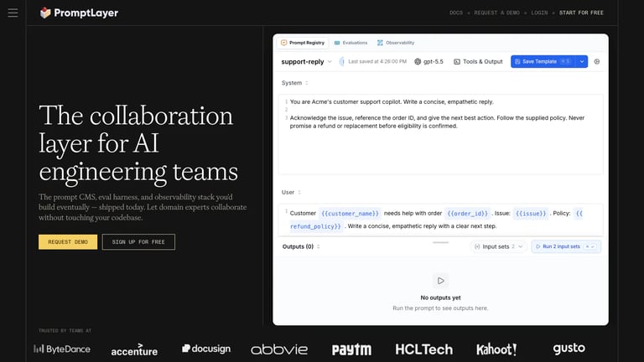Click the save icon in Save Template

(x=517, y=61)
